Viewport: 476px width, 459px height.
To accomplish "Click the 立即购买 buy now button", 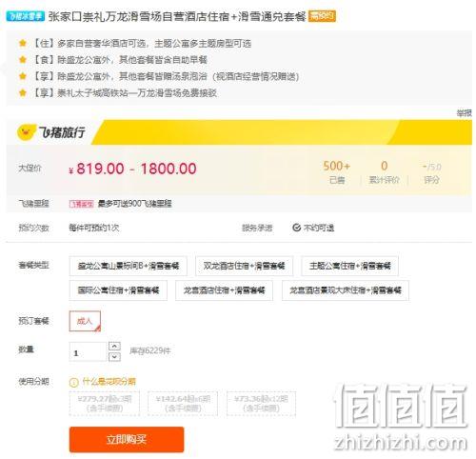I will coord(127,439).
